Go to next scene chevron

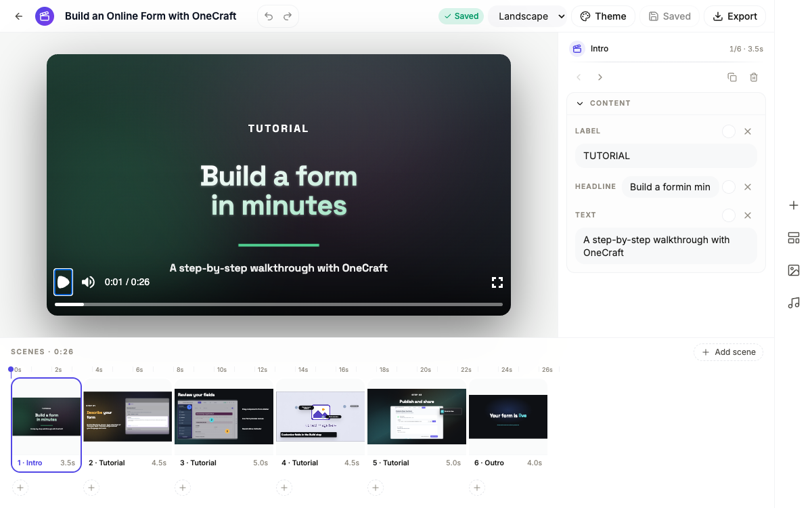pos(600,77)
